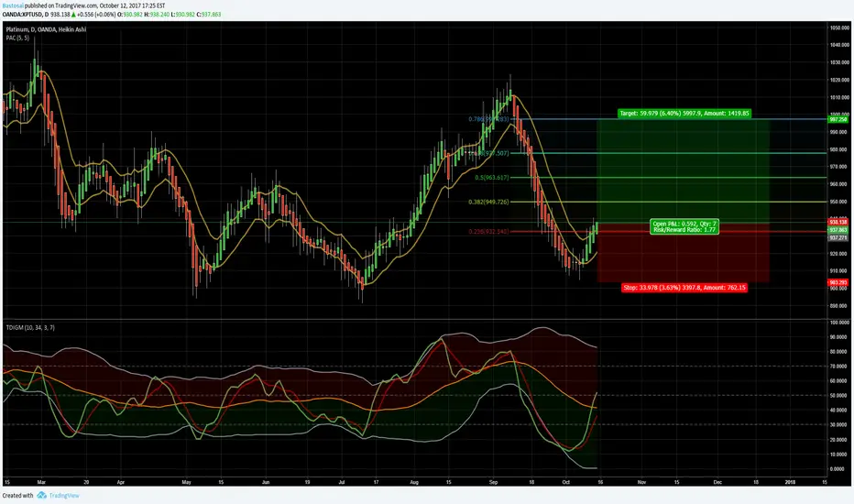Viewport: 854px width, 504px height.
Task: Click the 'Jul' date label on time axis
Action: click(x=342, y=482)
